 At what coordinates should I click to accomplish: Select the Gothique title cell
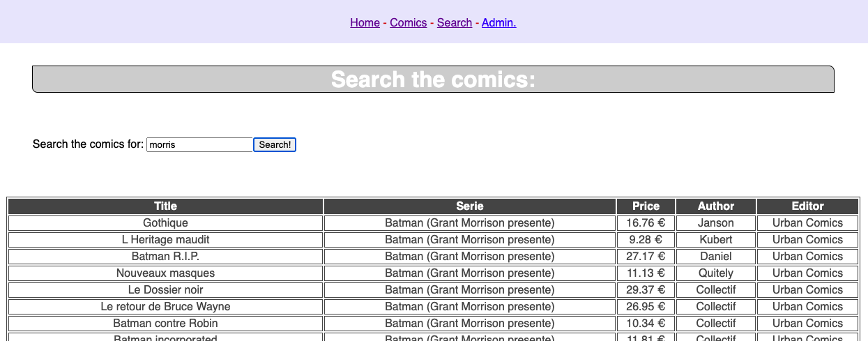pyautogui.click(x=165, y=222)
